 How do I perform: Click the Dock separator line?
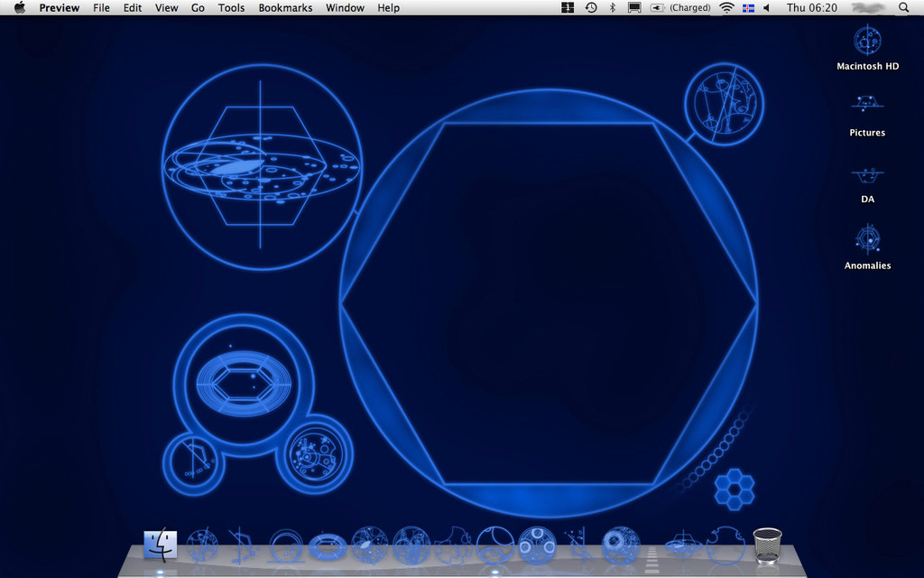coord(651,559)
